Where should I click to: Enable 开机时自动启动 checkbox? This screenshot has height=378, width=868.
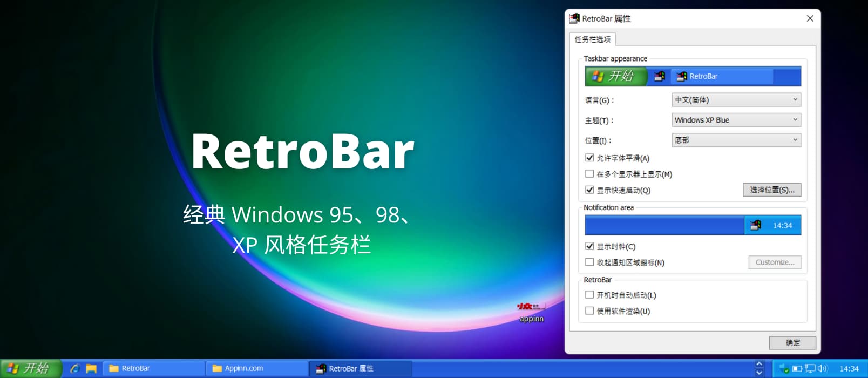(589, 295)
